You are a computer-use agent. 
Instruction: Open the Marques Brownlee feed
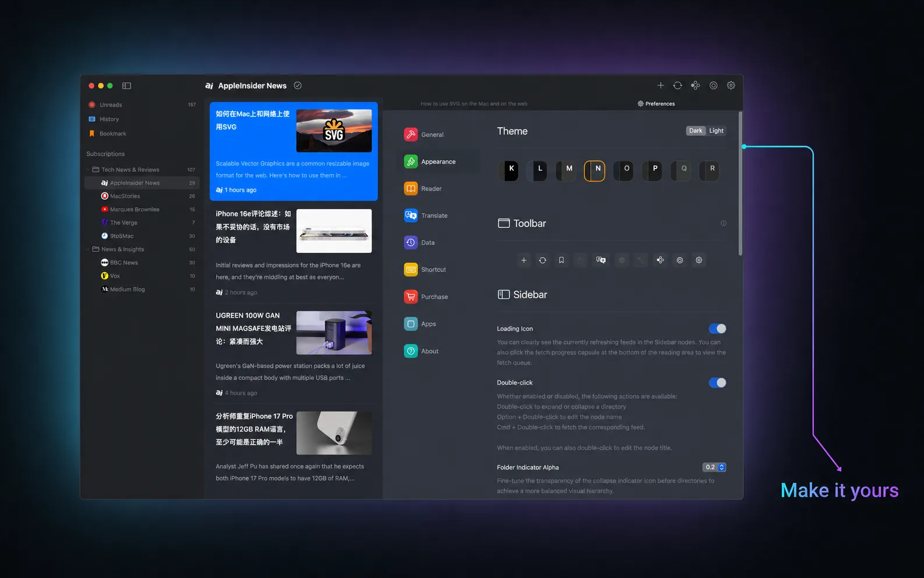tap(142, 209)
